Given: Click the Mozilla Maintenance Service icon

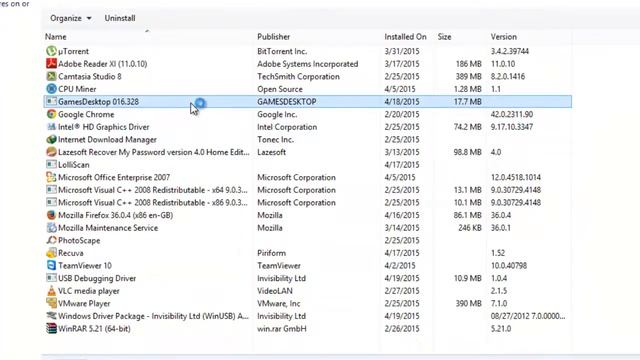Looking at the screenshot, I should (51, 228).
